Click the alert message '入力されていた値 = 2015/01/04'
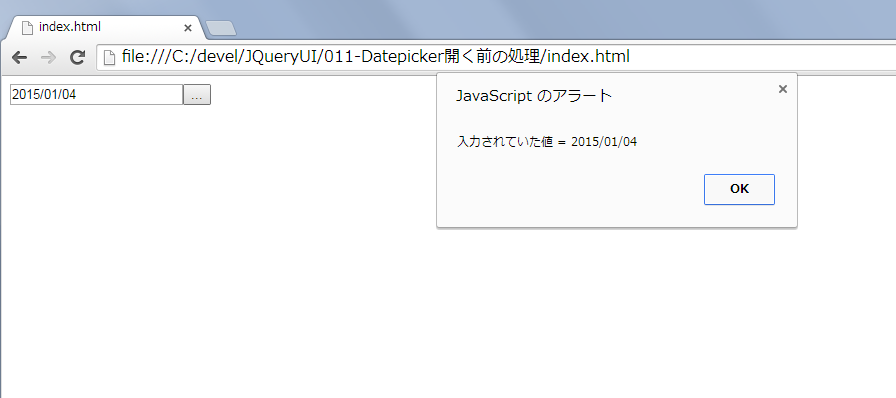Screen dimensions: 896x398 pos(547,142)
